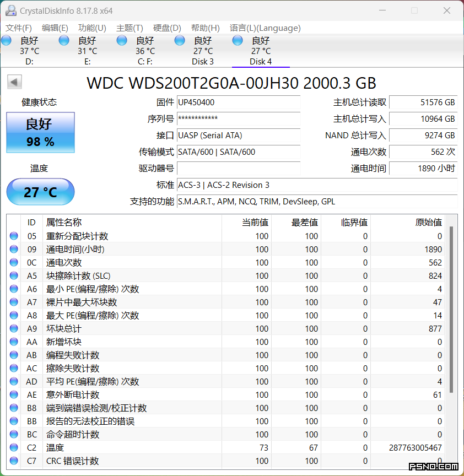Click the 良好 98 % health status button
This screenshot has width=464, height=476.
[40, 132]
